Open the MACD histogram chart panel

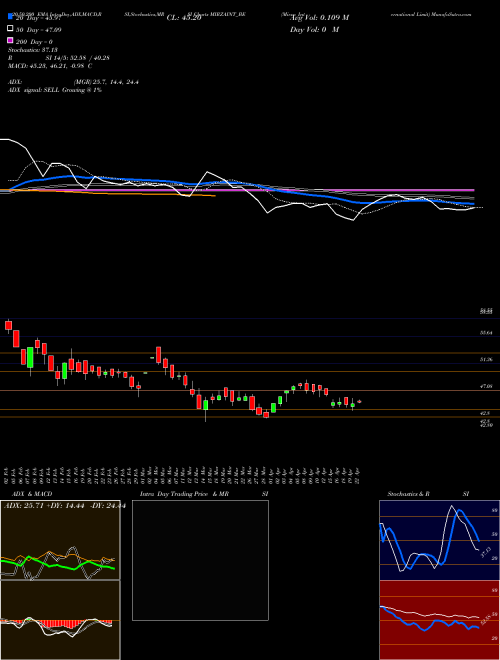pos(60,620)
